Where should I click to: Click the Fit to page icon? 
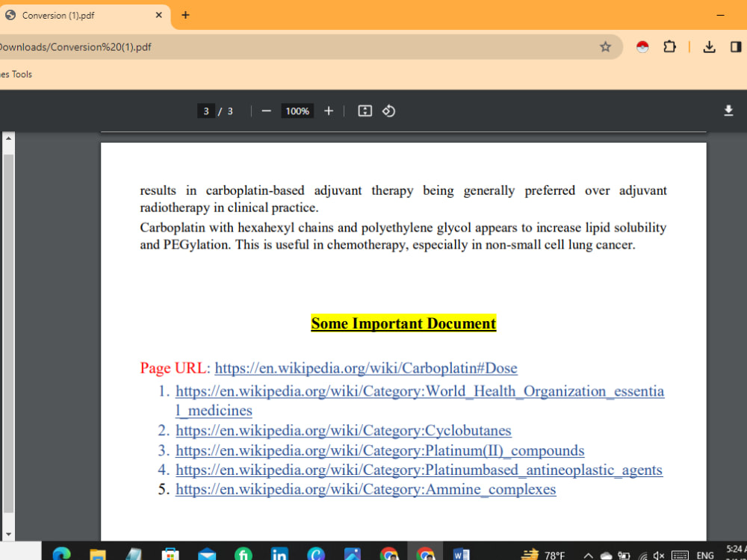point(365,111)
